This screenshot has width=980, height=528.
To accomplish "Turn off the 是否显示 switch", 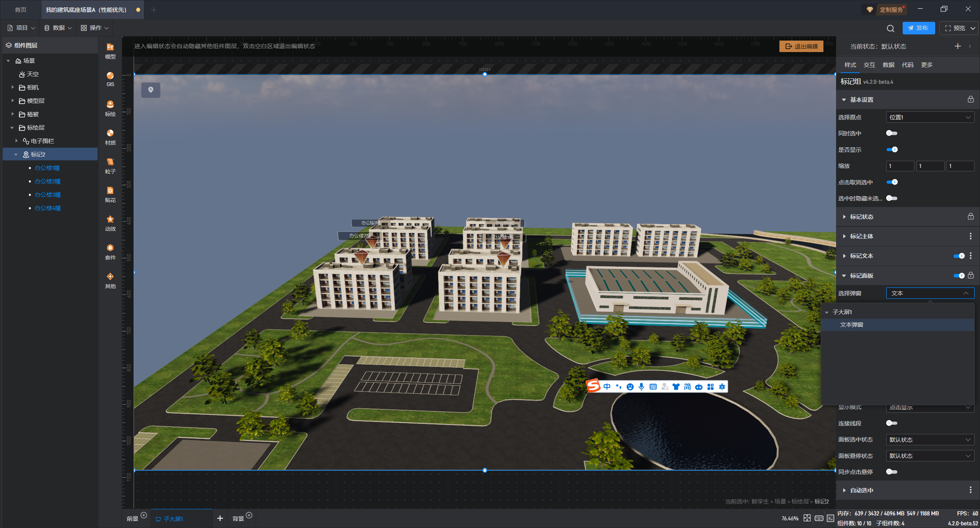I will click(x=892, y=150).
